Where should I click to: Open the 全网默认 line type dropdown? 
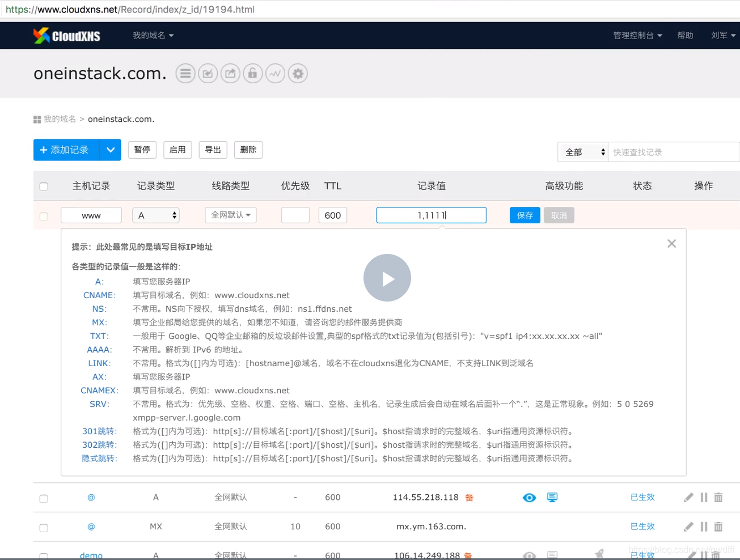pyautogui.click(x=231, y=215)
